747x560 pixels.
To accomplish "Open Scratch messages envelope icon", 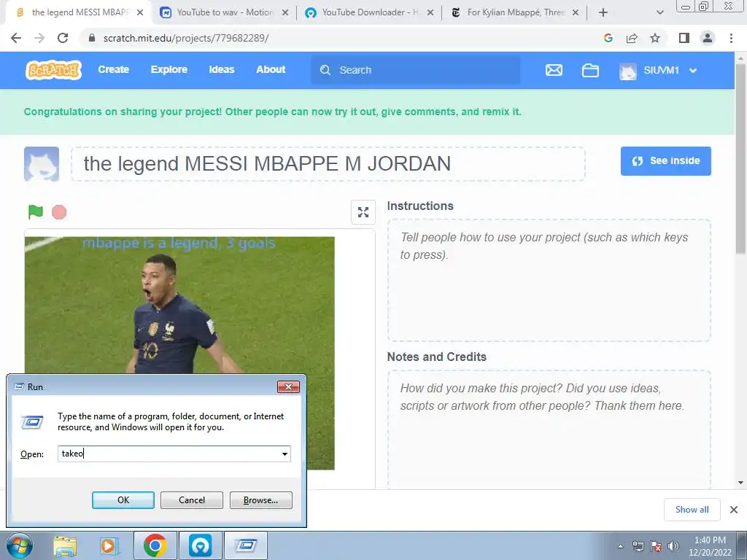I will 554,70.
